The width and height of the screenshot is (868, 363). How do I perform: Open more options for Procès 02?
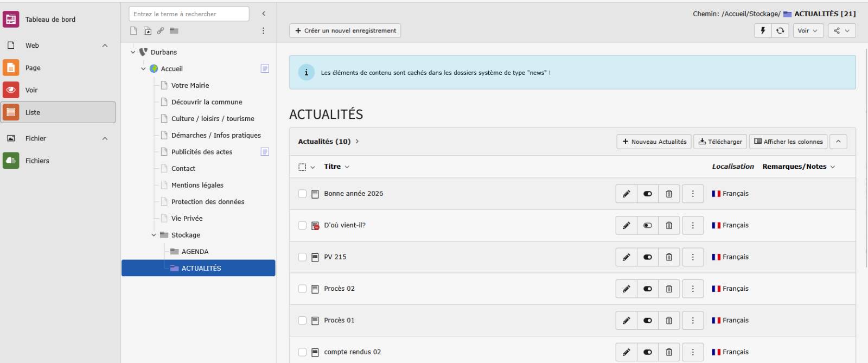tap(693, 289)
